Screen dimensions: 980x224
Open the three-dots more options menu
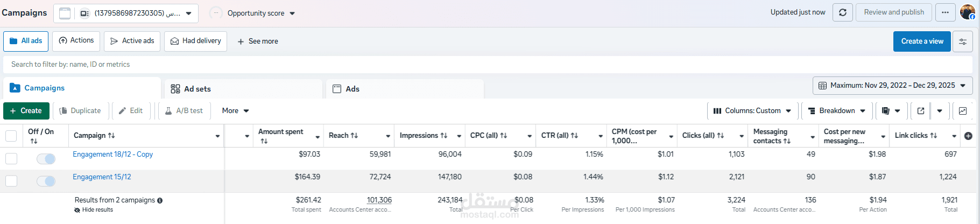click(945, 12)
